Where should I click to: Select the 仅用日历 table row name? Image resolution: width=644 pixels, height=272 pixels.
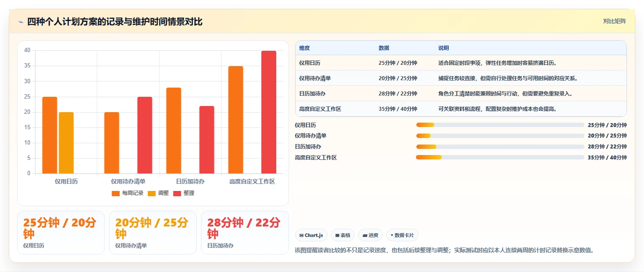[x=310, y=63]
